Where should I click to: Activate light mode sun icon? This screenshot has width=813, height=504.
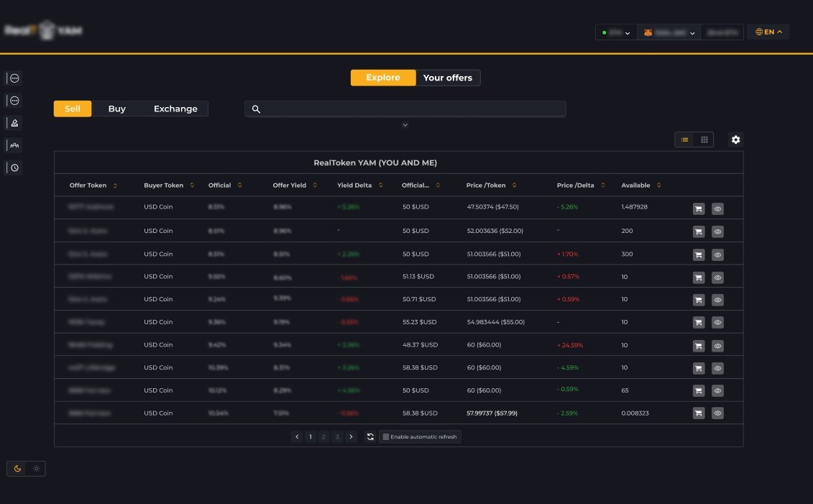[x=36, y=469]
